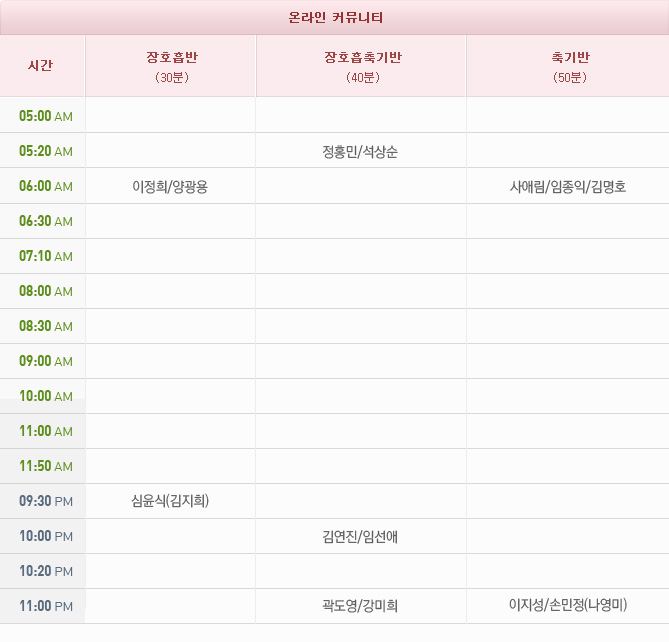Click the 07:10 AM time slot
This screenshot has width=669, height=642.
click(45, 256)
